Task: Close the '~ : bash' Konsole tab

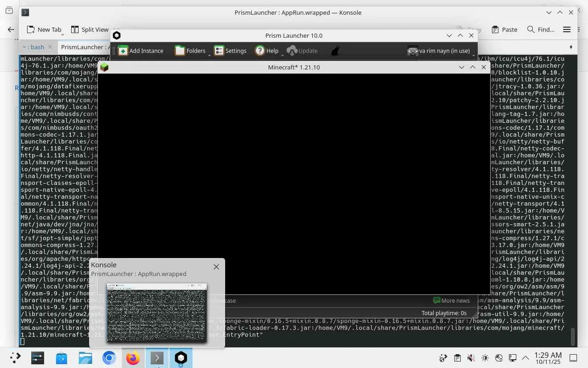Action: pyautogui.click(x=50, y=47)
